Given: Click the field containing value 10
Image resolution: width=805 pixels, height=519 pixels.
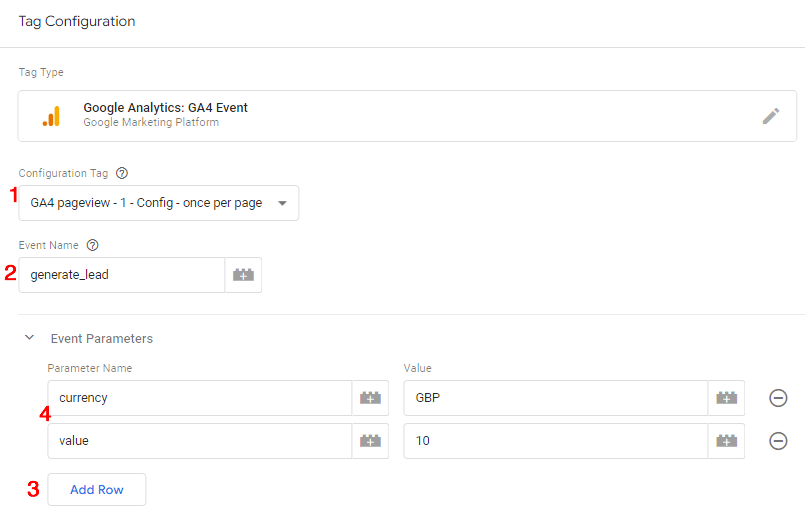Looking at the screenshot, I should [555, 441].
